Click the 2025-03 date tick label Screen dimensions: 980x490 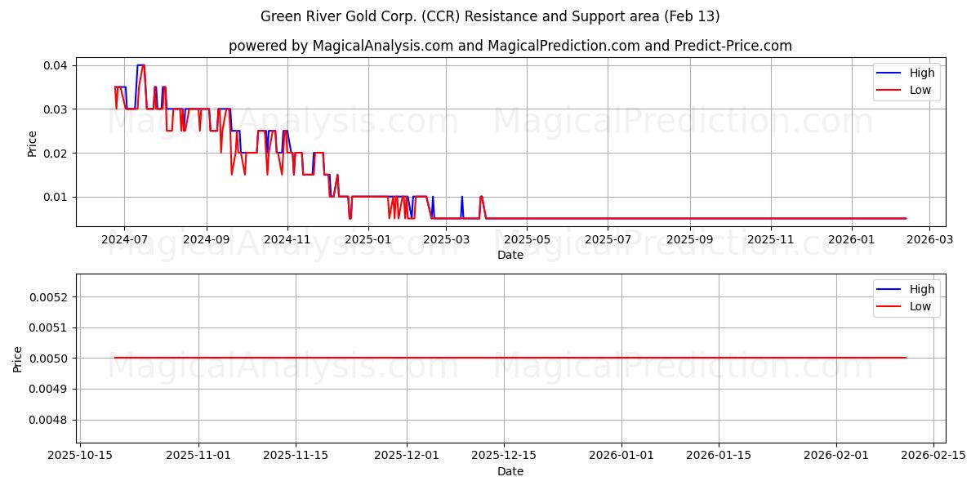pyautogui.click(x=447, y=240)
